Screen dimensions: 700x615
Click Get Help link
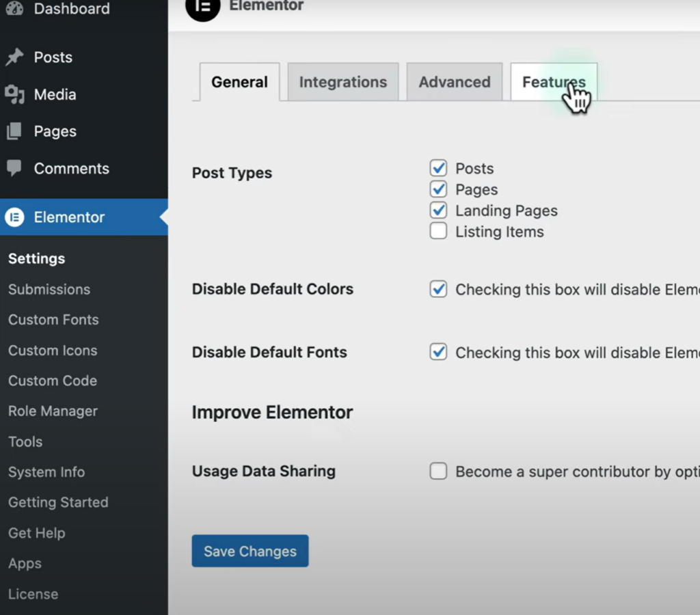[x=37, y=533]
